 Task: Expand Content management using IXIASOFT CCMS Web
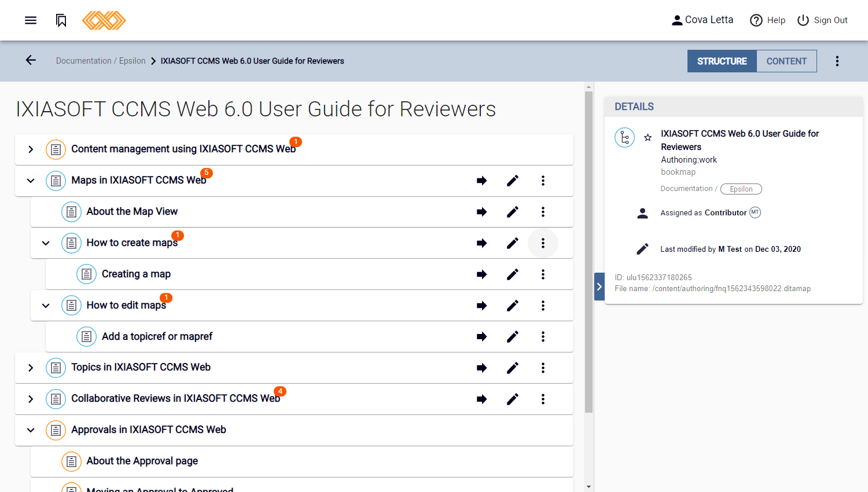coord(31,149)
